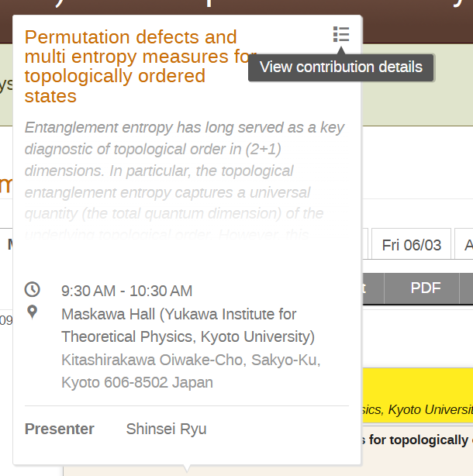
Task: Click the clock icon beside the time
Action: [x=33, y=289]
